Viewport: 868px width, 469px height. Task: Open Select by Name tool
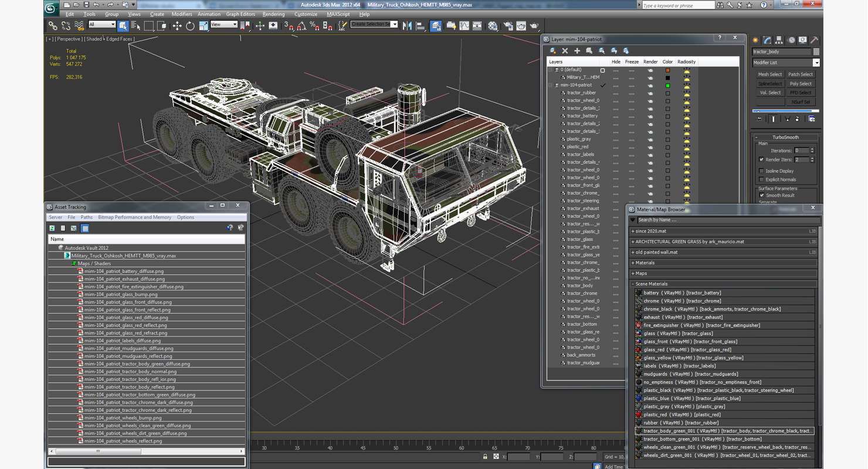(135, 26)
